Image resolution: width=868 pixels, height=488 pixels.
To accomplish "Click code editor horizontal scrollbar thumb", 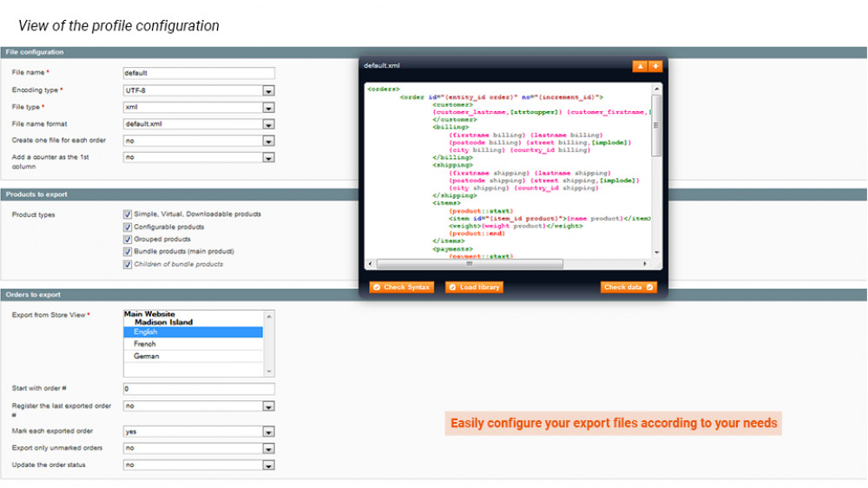I will [x=470, y=264].
